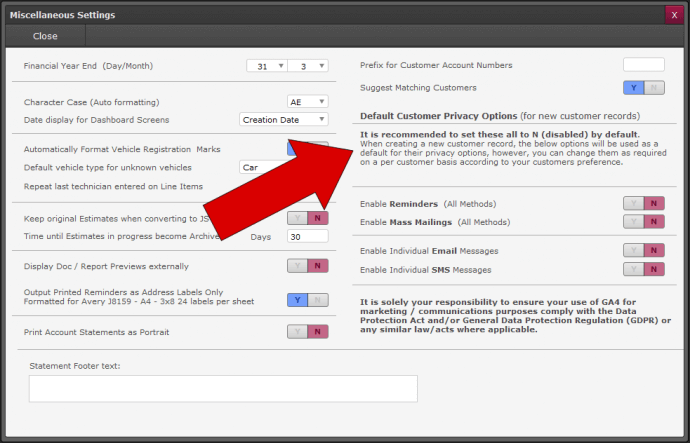
Task: Open Default vehicle type Car dropdown
Action: tap(264, 167)
